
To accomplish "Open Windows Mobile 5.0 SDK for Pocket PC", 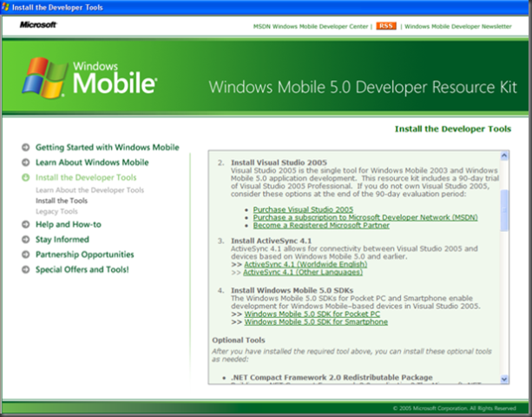I will point(312,314).
